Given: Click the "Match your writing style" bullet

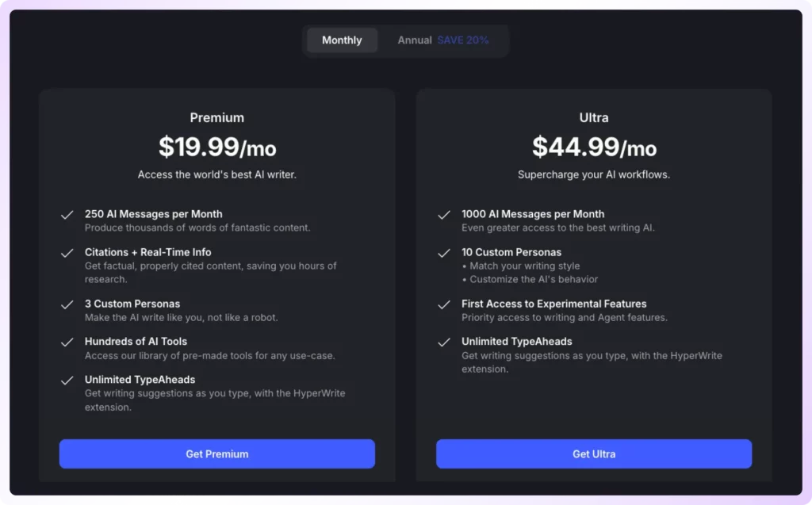Looking at the screenshot, I should point(521,266).
